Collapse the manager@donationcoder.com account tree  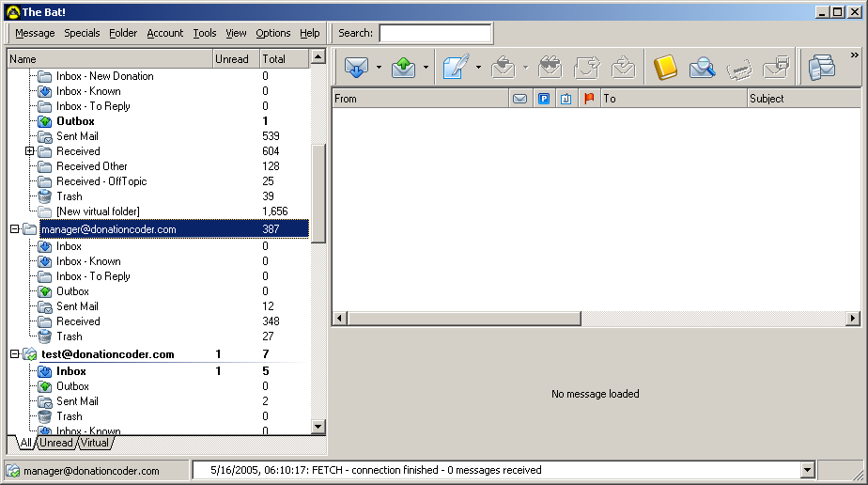point(14,229)
